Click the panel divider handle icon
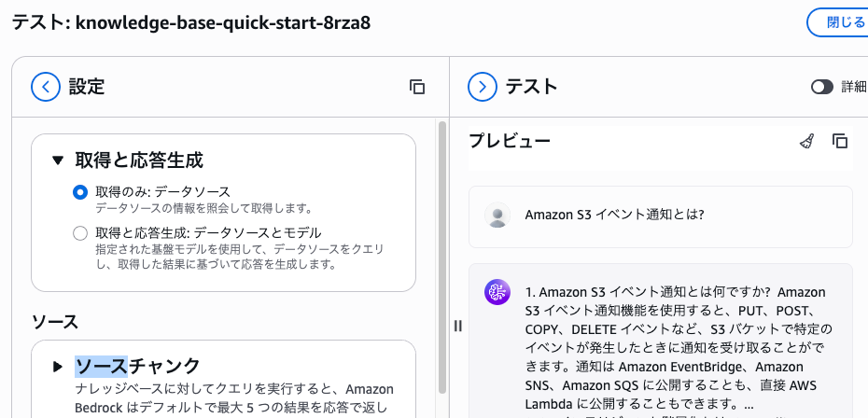The width and height of the screenshot is (868, 418). point(458,326)
